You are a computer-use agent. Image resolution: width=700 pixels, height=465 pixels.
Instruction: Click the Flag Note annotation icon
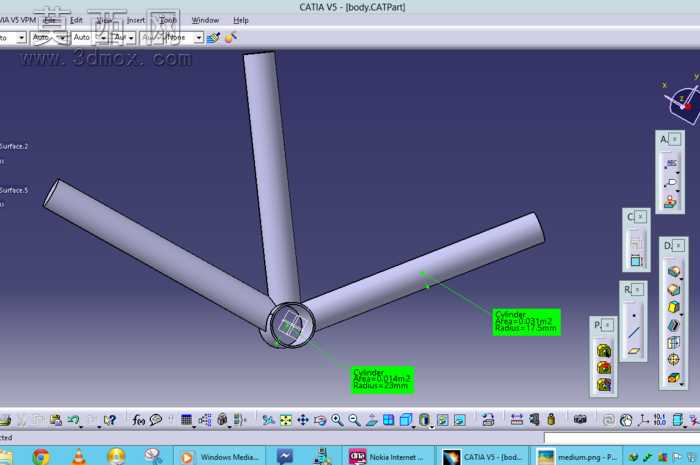[671, 183]
